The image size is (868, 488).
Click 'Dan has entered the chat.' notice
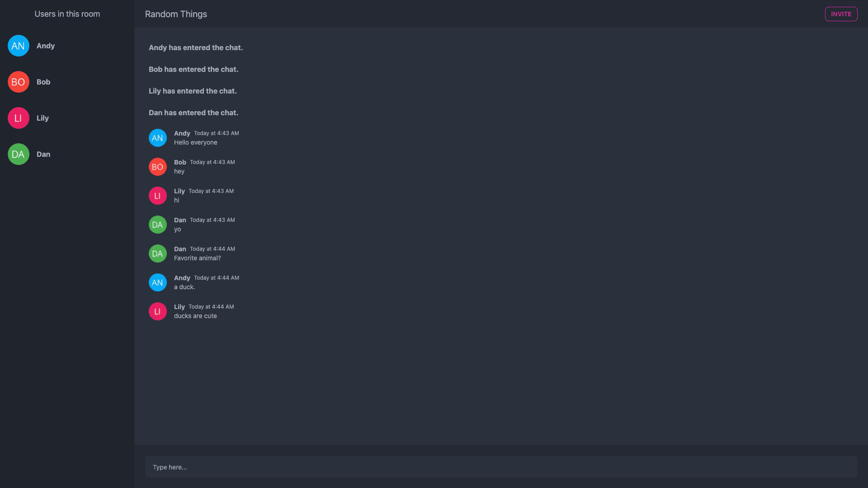(193, 113)
